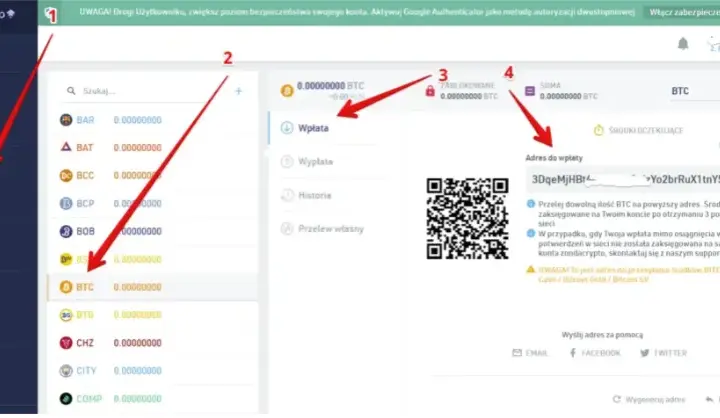The width and height of the screenshot is (720, 418).
Task: Click the BCC coin icon
Action: click(x=66, y=175)
